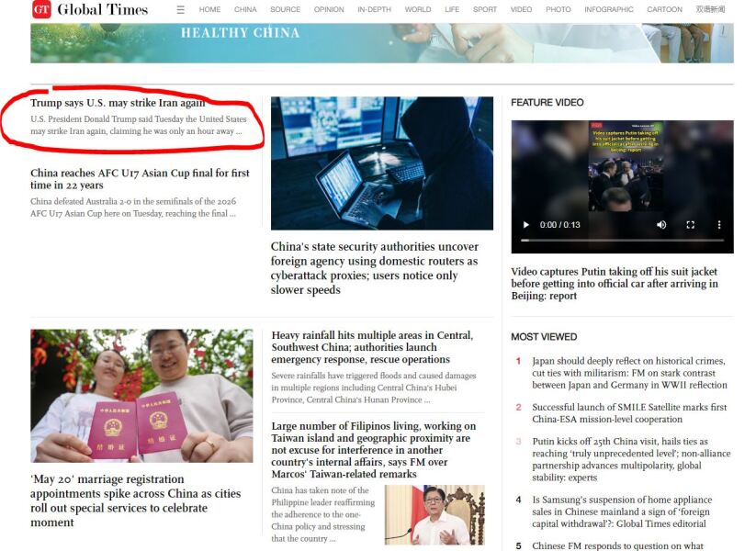Image resolution: width=756 pixels, height=551 pixels.
Task: Click the Healthy China banner
Action: pyautogui.click(x=382, y=43)
